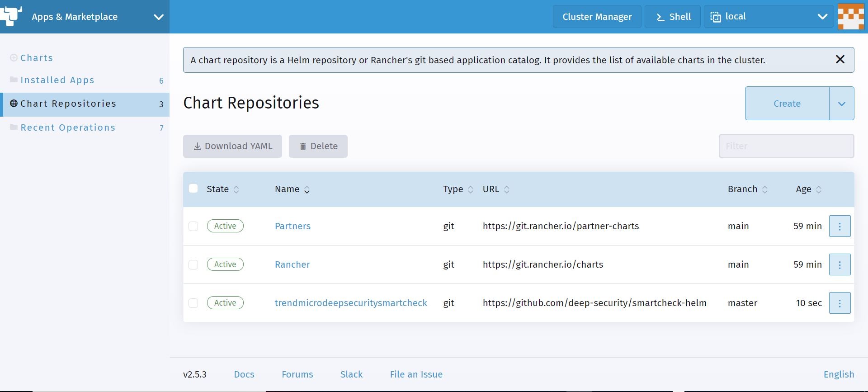Sort by Name column arrows

(307, 189)
